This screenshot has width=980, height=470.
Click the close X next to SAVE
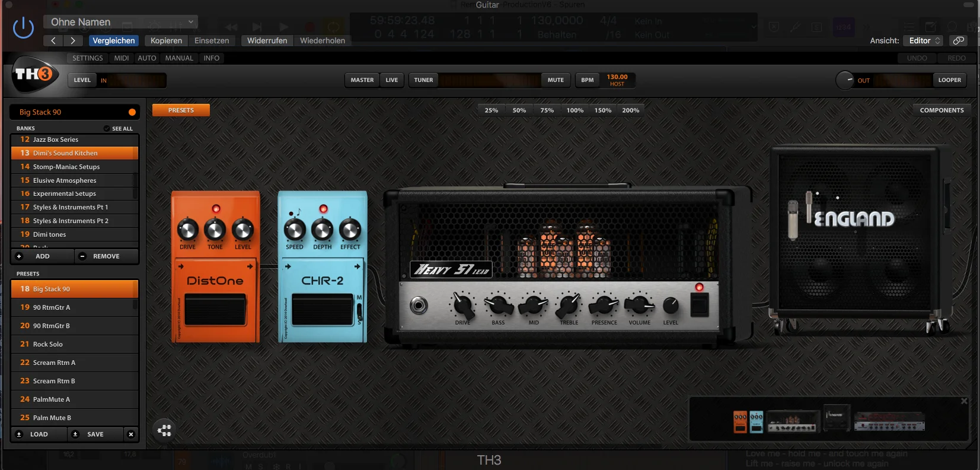pyautogui.click(x=131, y=434)
